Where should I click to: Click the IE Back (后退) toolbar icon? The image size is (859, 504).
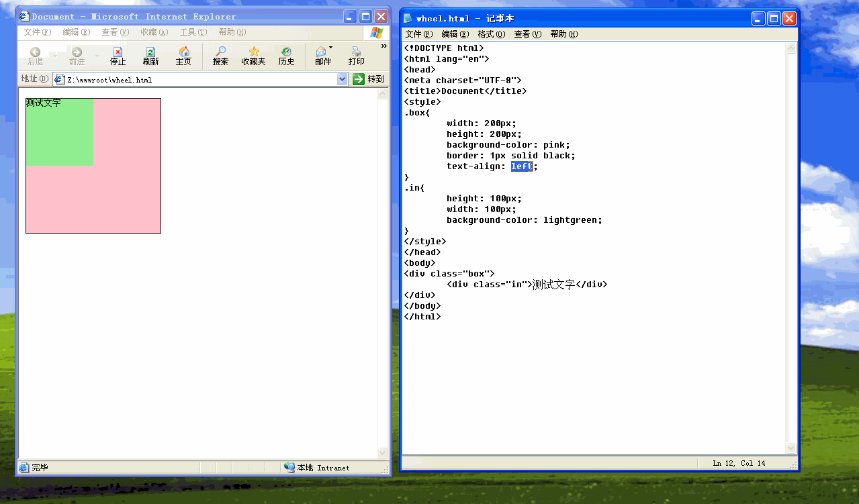click(x=35, y=52)
